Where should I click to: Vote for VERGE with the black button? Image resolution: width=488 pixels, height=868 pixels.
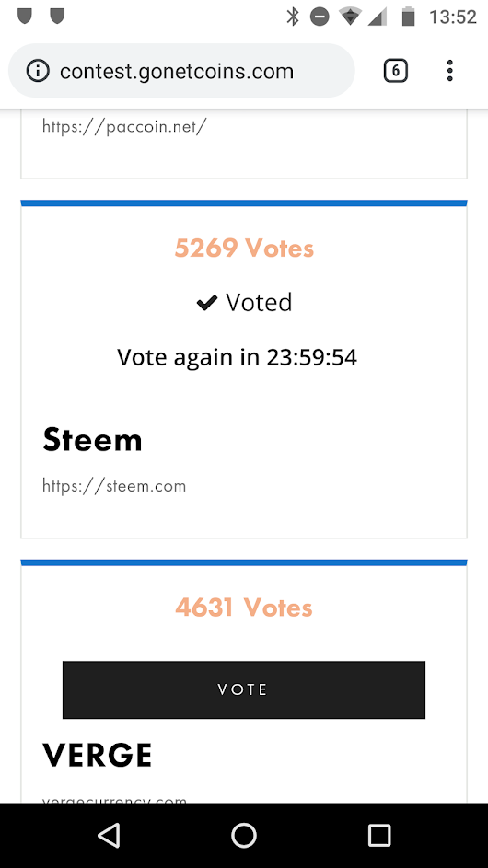point(244,689)
